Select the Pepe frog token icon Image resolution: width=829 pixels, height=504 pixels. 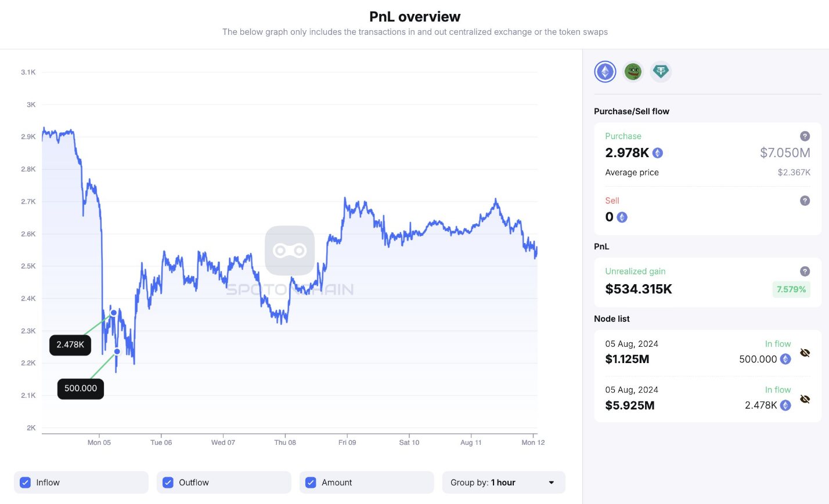tap(633, 72)
